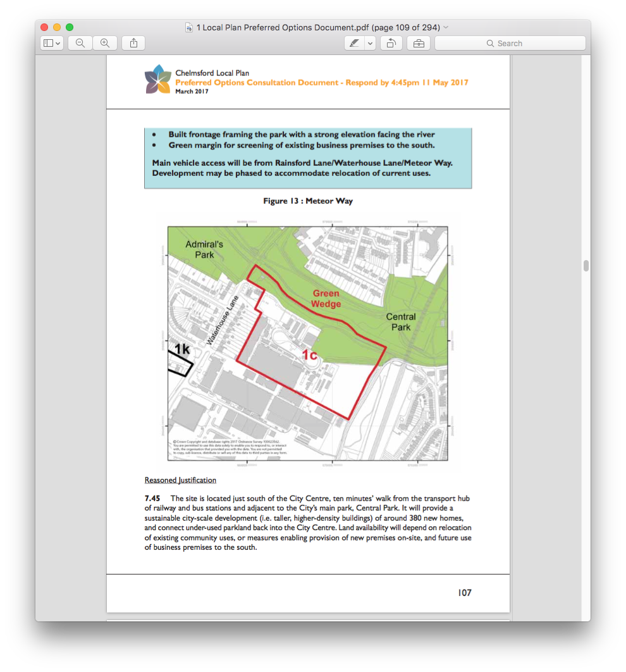This screenshot has width=626, height=672.
Task: Open the title bar document chevron menu
Action: click(x=446, y=27)
